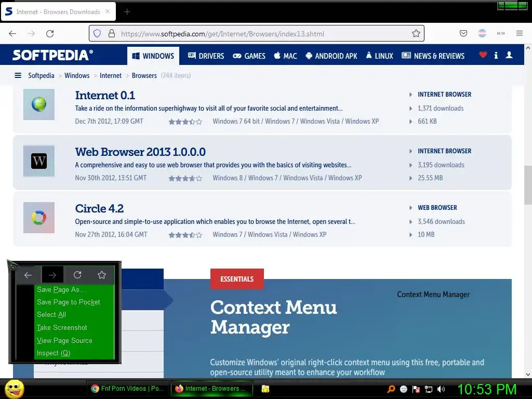Go back using the browser toolbar arrow
Screen dimensions: 532x399
[x=12, y=34]
